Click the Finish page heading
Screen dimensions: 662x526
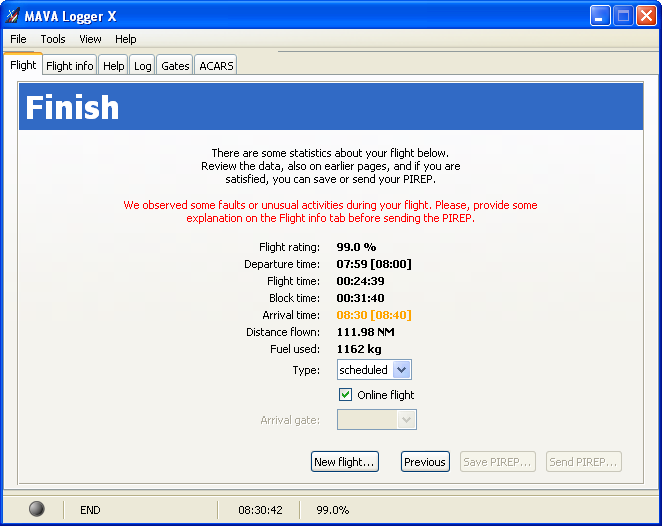coord(72,107)
